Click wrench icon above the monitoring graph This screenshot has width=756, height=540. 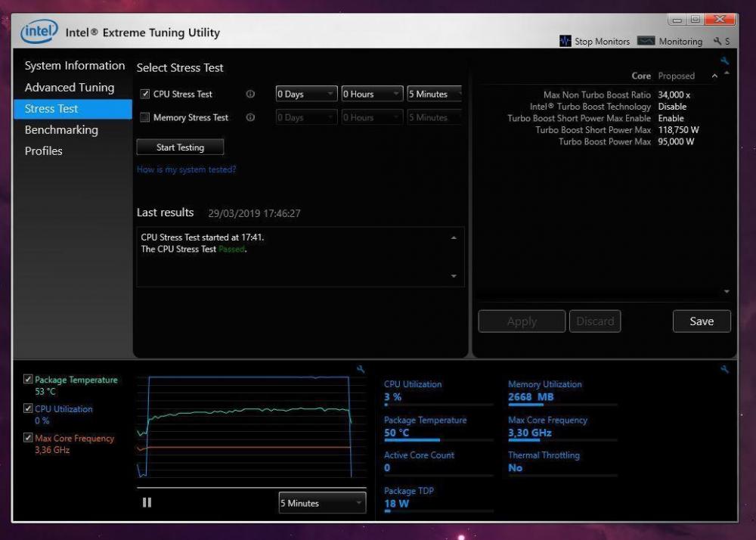361,369
